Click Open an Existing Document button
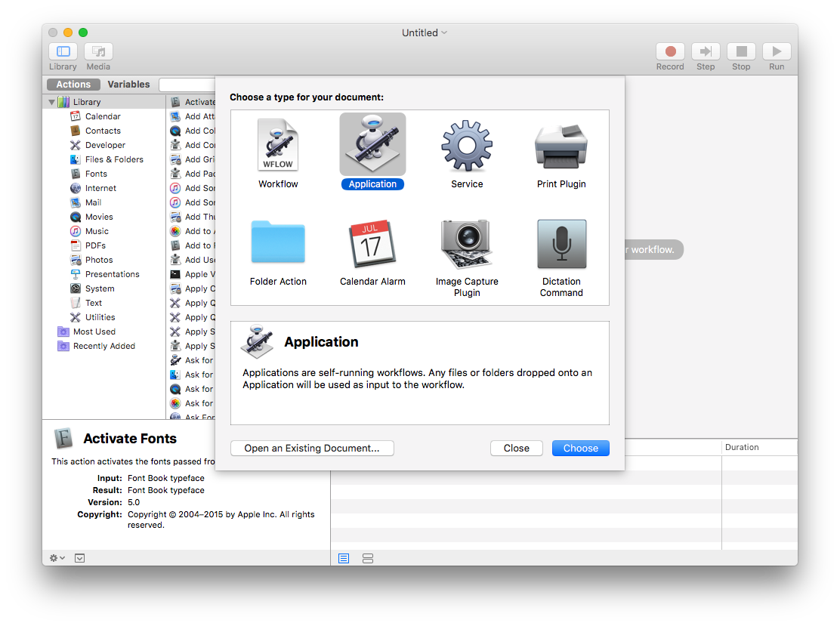The width and height of the screenshot is (840, 626). (x=312, y=449)
